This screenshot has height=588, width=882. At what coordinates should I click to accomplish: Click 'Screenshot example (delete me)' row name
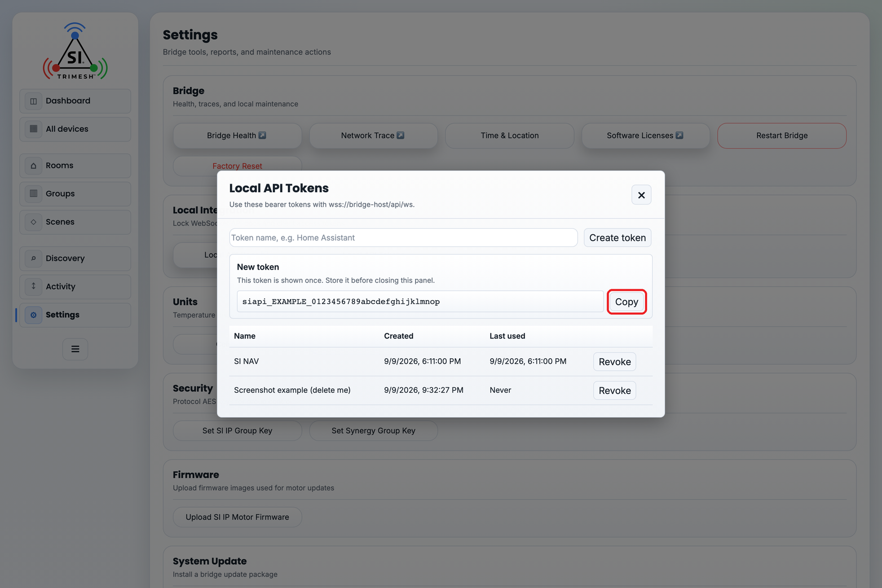(x=292, y=390)
